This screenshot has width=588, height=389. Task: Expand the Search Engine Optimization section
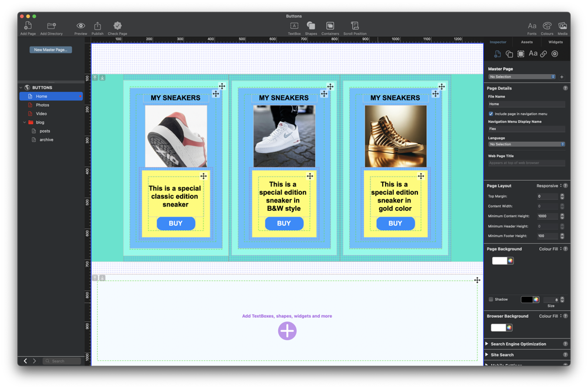pyautogui.click(x=487, y=344)
